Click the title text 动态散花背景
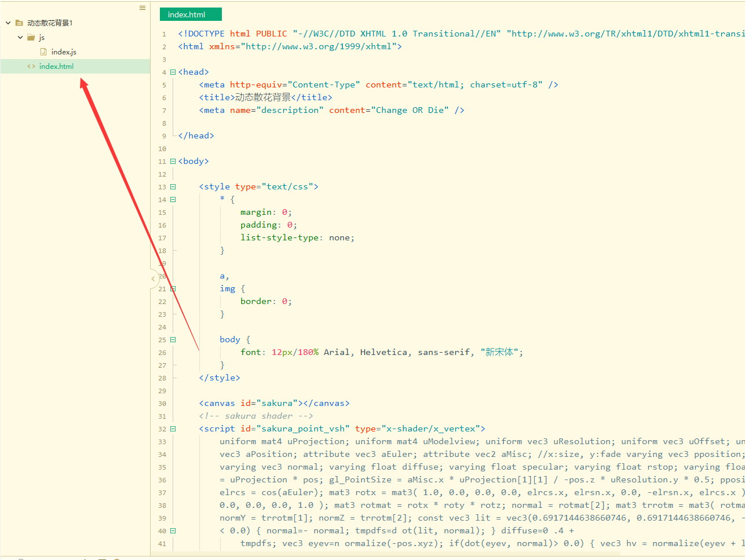745x560 pixels. point(263,97)
